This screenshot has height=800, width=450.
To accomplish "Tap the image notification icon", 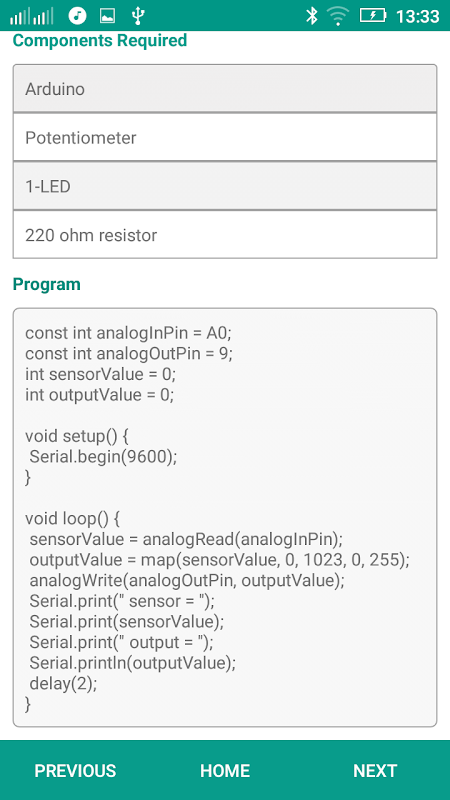I will pyautogui.click(x=107, y=16).
